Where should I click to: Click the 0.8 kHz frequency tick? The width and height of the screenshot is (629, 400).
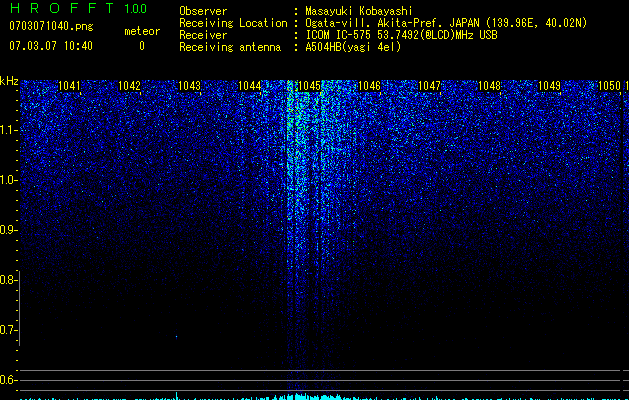pyautogui.click(x=8, y=280)
